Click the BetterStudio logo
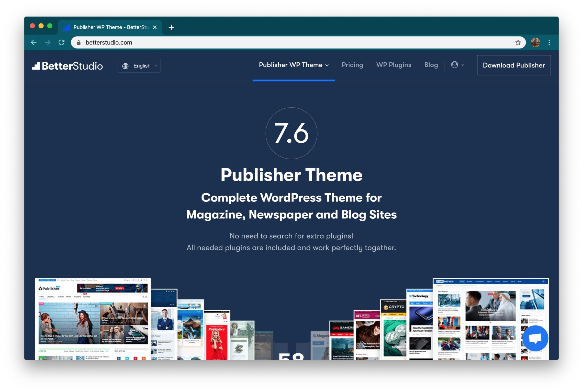The image size is (583, 392). tap(67, 66)
